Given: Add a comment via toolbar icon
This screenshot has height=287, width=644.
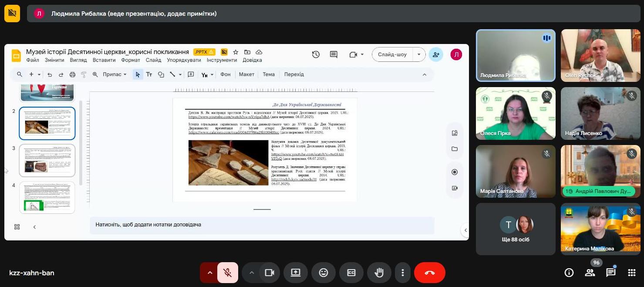Looking at the screenshot, I should pos(191,74).
